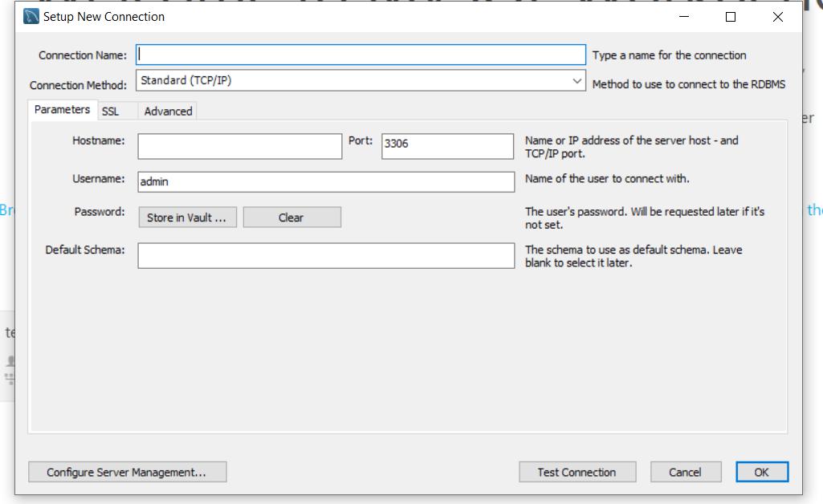
Task: Open the Connection Method dropdown
Action: coord(578,83)
